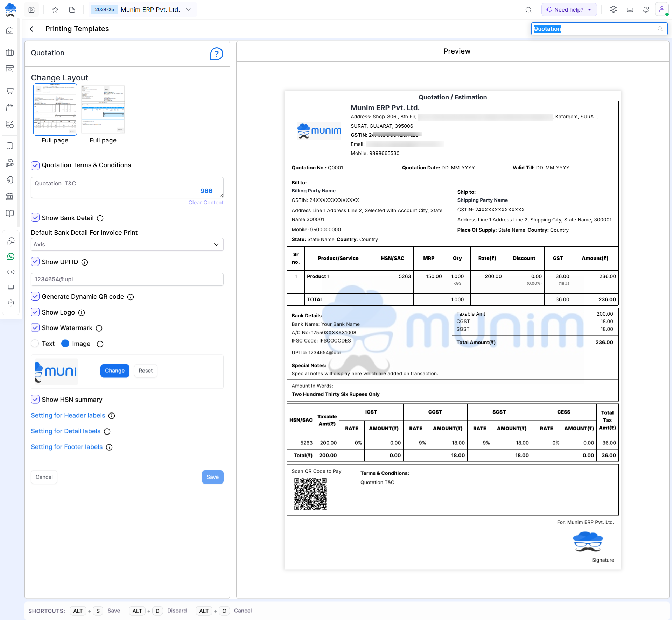Click the WhatsApp icon in sidebar

(x=10, y=256)
